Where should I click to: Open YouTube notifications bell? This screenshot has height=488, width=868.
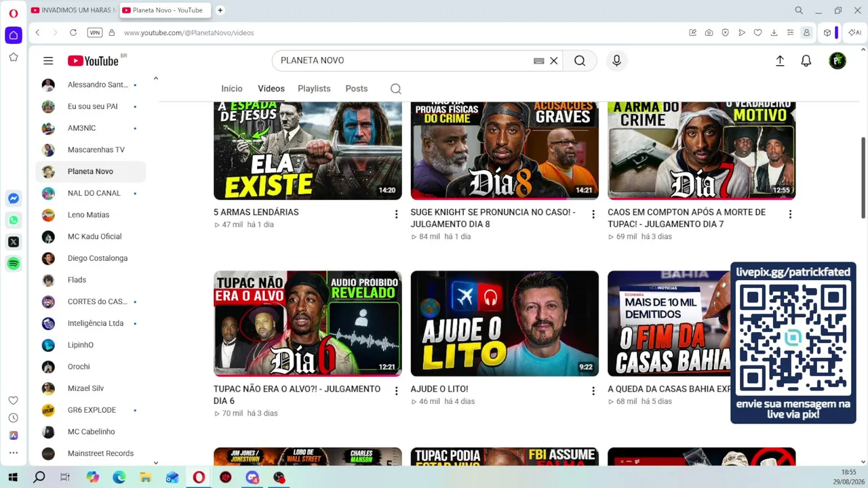pyautogui.click(x=806, y=61)
